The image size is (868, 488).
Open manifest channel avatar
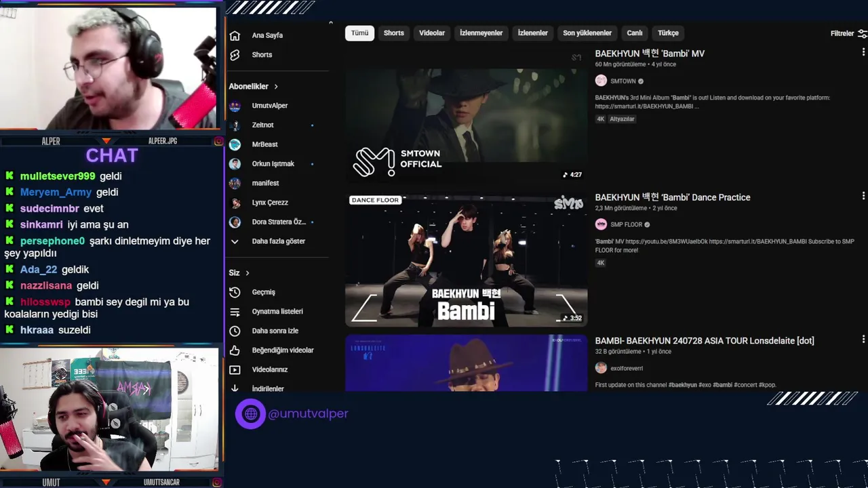click(x=235, y=183)
